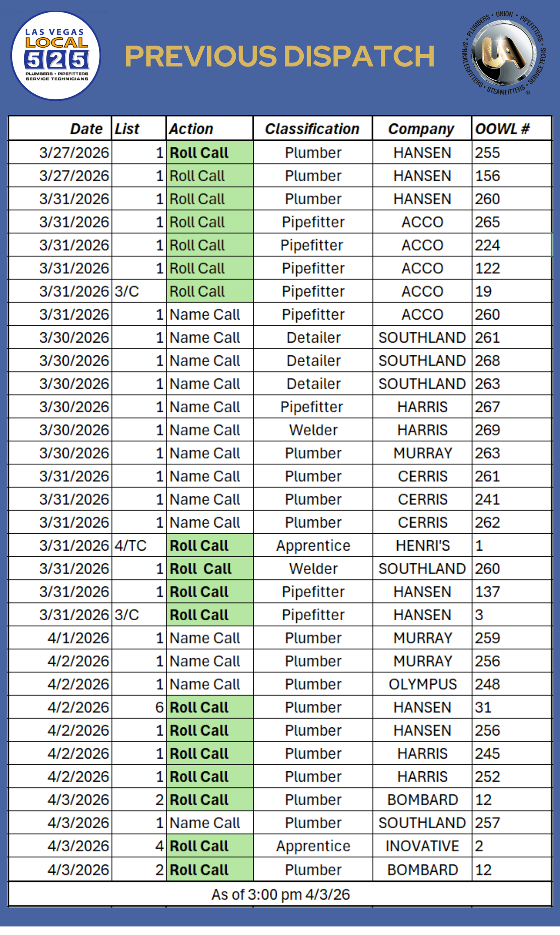The height and width of the screenshot is (935, 560).
Task: Select the Date column header
Action: click(86, 129)
